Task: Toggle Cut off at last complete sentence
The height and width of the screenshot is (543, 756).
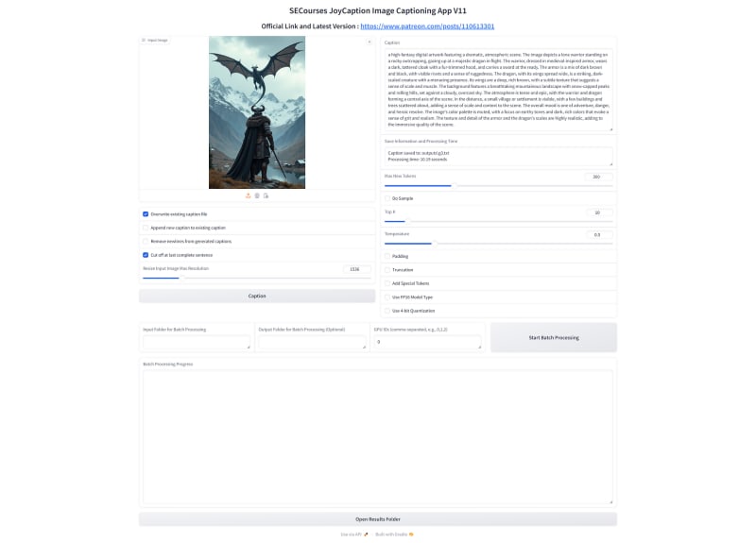Action: point(146,255)
